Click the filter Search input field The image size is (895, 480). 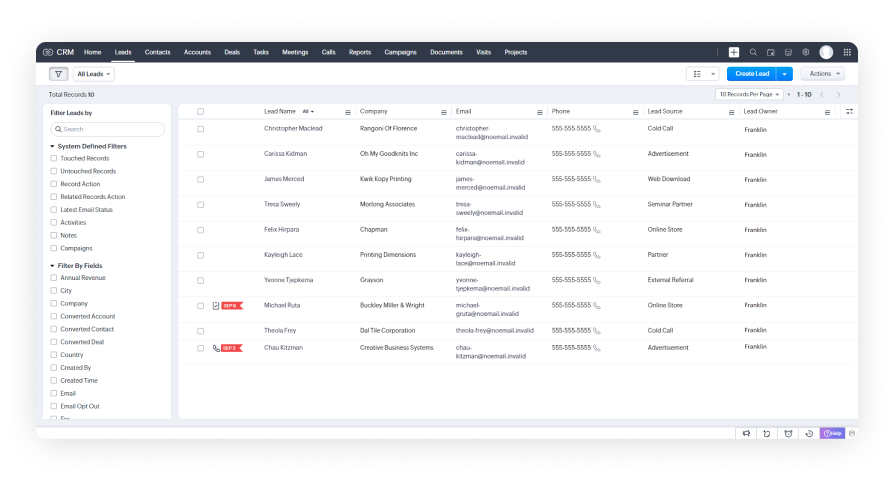pyautogui.click(x=108, y=129)
